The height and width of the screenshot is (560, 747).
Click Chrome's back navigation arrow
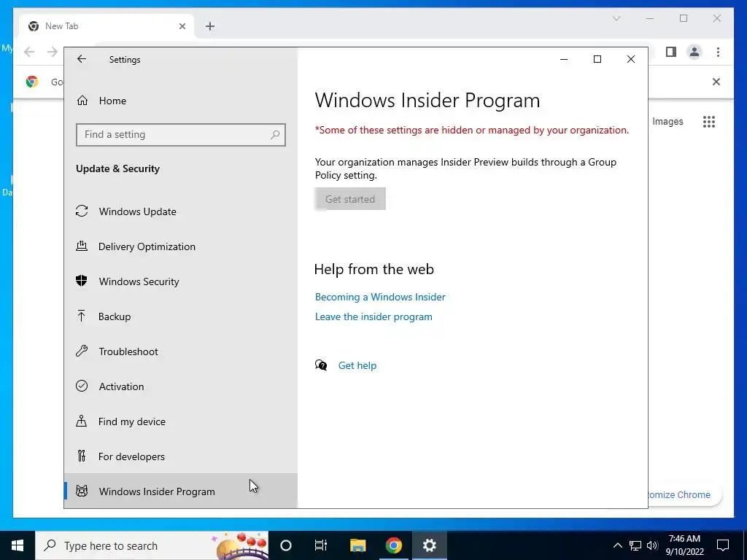(29, 52)
